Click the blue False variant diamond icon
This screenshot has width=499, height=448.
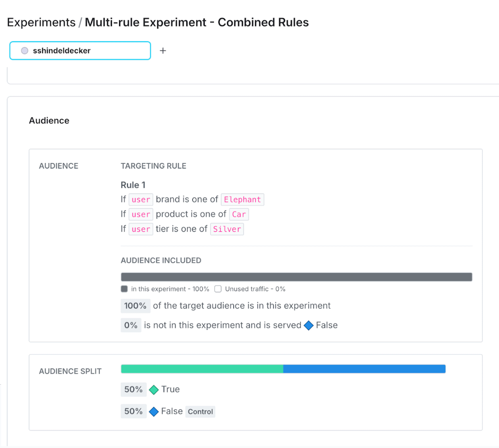[x=154, y=411]
